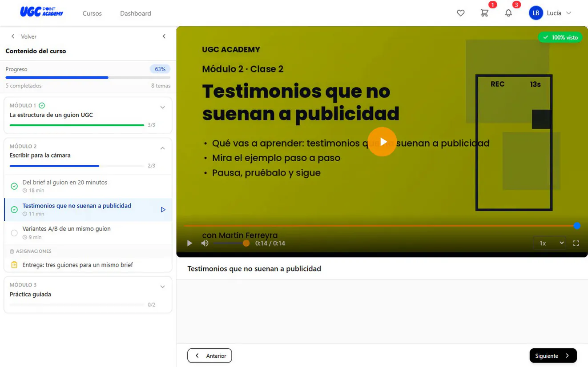Go back with the Volver link
This screenshot has width=588, height=367.
click(24, 36)
